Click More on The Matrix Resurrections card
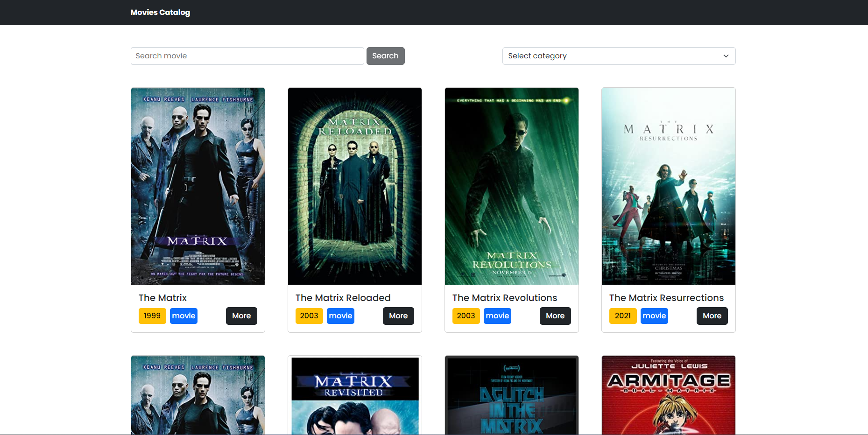 coord(712,316)
